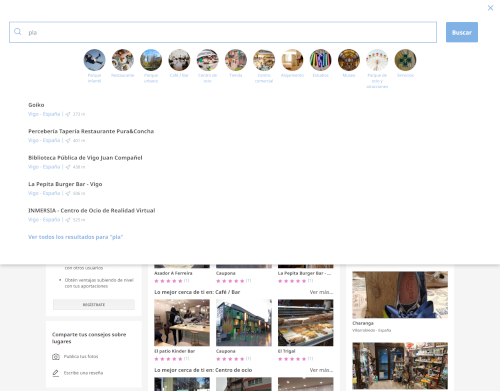Open La Pepita Burger Bar card title
The height and width of the screenshot is (391, 500).
(x=304, y=273)
